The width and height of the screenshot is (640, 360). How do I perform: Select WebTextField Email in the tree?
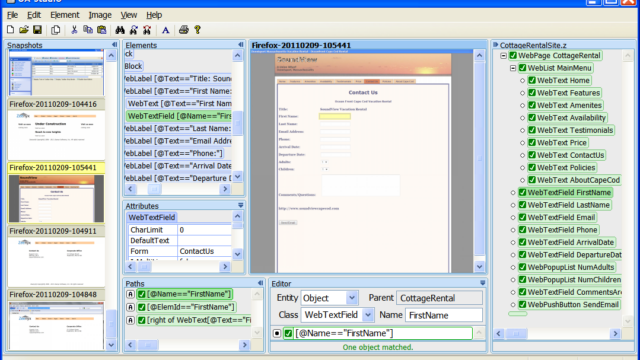561,218
